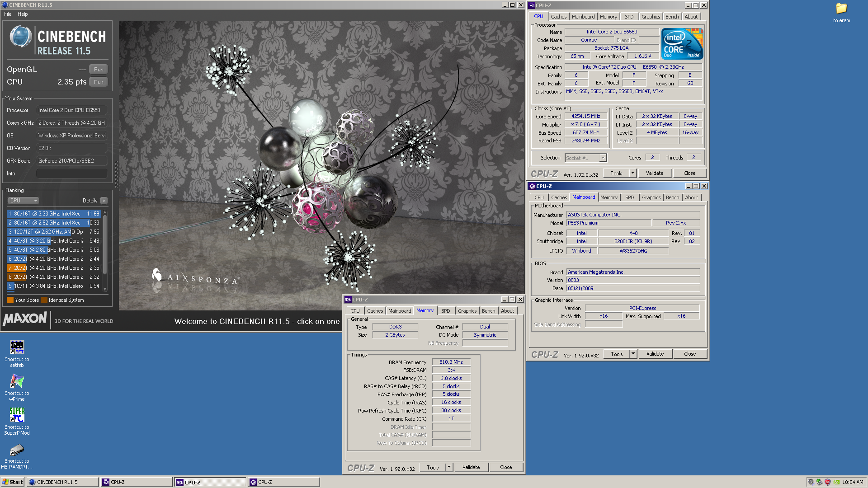Activate the third CPU-Z taskbar button
This screenshot has height=488, width=868.
coord(284,482)
